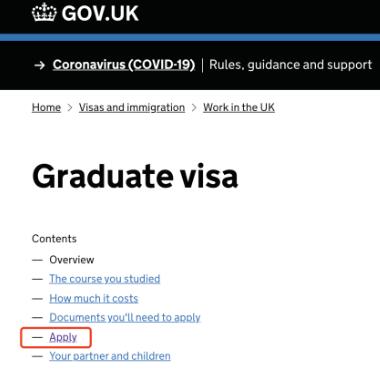The height and width of the screenshot is (371, 380).
Task: Open Visas and immigration breadcrumb
Action: (132, 108)
